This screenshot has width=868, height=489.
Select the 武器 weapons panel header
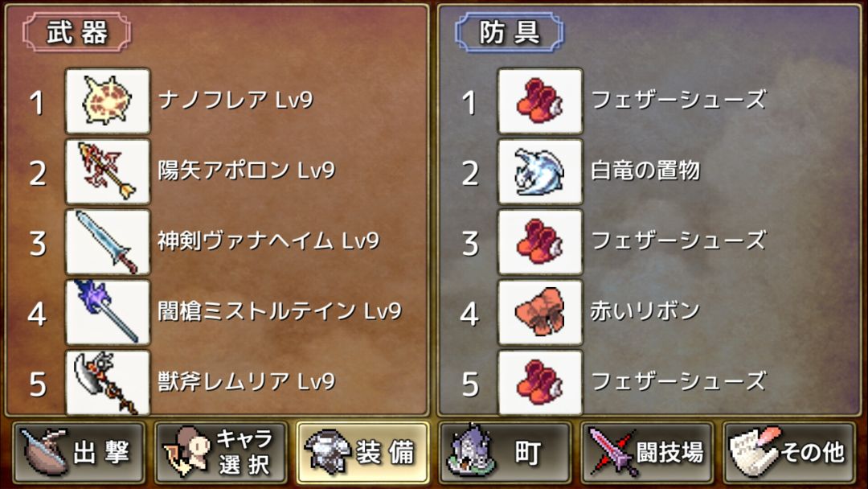pyautogui.click(x=77, y=32)
